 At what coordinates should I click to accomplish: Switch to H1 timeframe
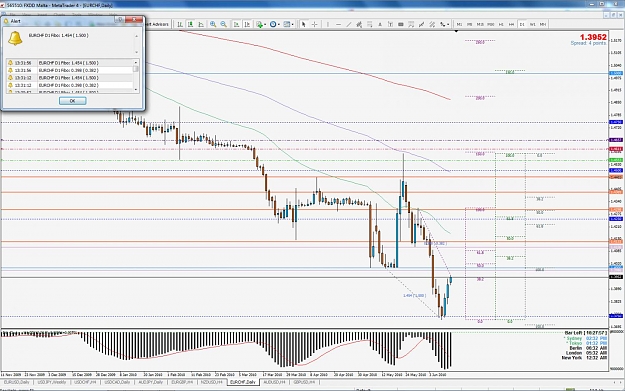coord(501,24)
